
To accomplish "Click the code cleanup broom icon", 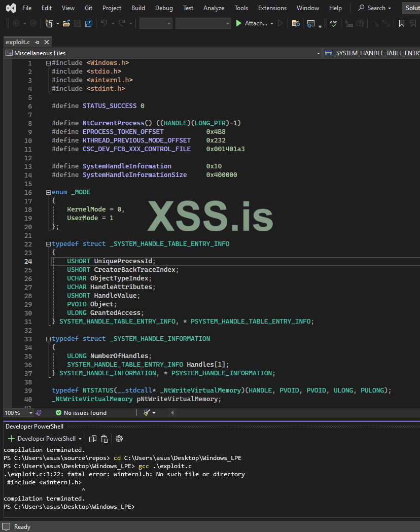I will click(x=147, y=413).
